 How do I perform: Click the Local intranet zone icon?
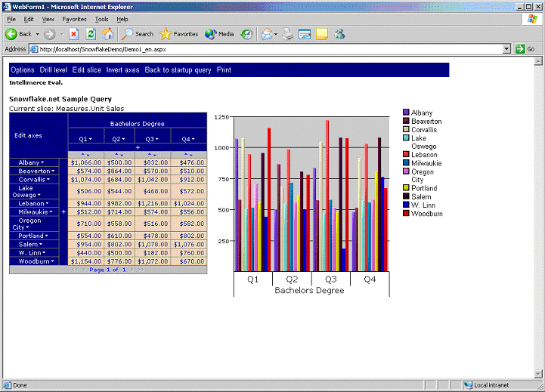point(468,384)
